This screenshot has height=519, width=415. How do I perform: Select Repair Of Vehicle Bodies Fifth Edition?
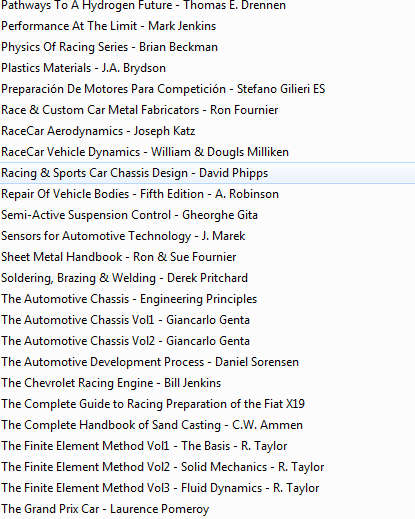click(140, 194)
